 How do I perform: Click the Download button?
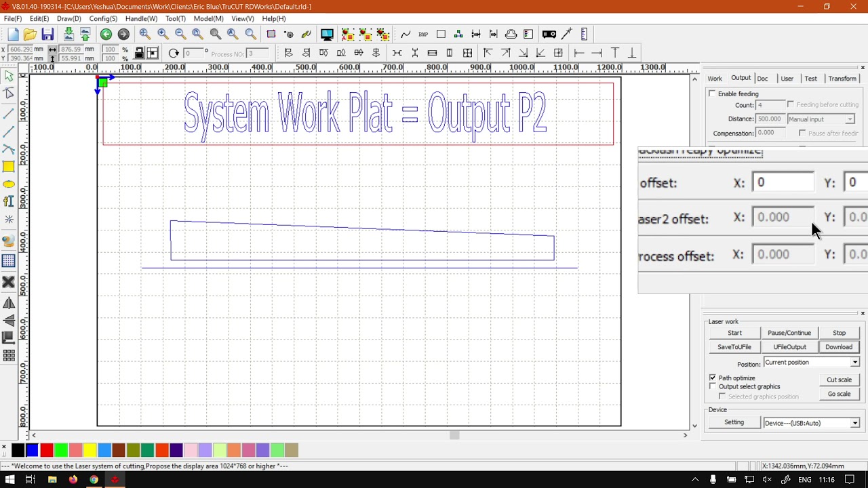coord(840,347)
